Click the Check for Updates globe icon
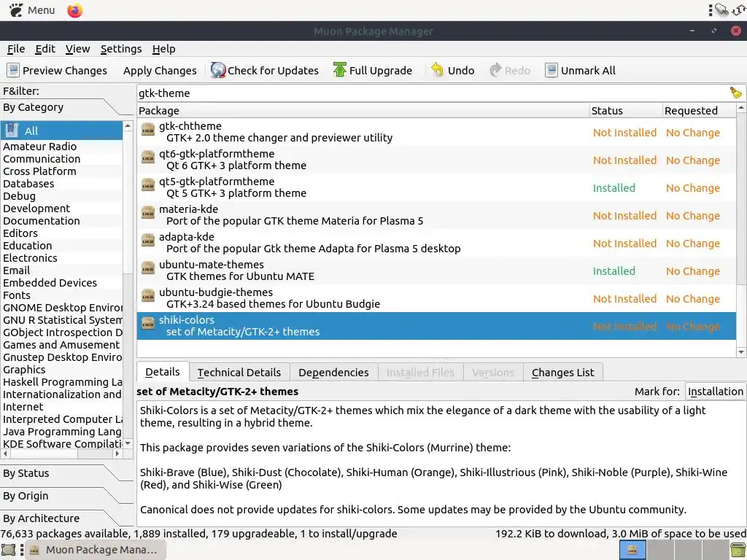Image resolution: width=747 pixels, height=560 pixels. [x=217, y=70]
